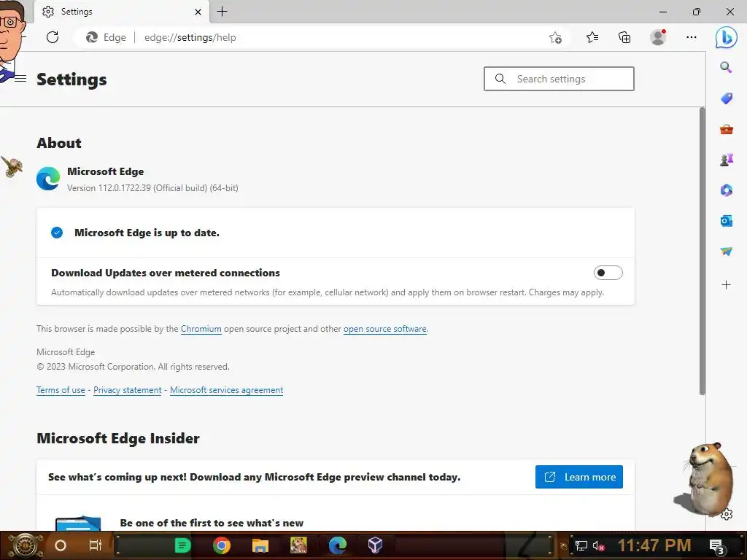Image resolution: width=747 pixels, height=560 pixels.
Task: Click the Edge version number text
Action: [152, 188]
